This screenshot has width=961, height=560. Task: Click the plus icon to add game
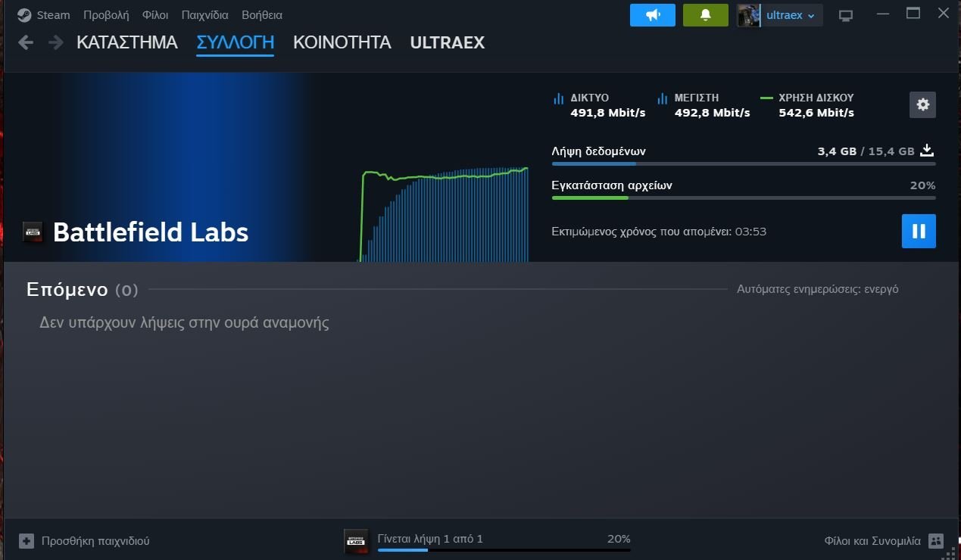tap(27, 541)
